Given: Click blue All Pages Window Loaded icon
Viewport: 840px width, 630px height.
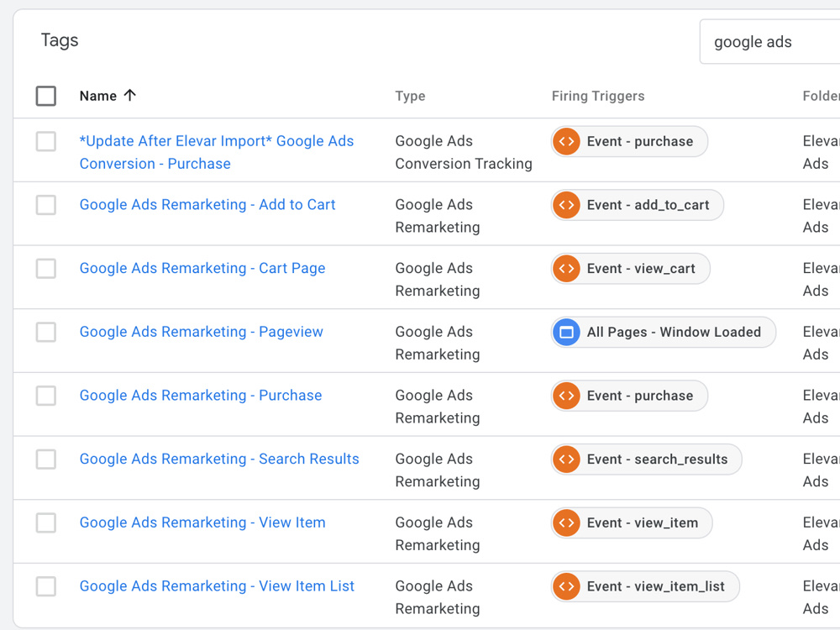Looking at the screenshot, I should pos(566,332).
